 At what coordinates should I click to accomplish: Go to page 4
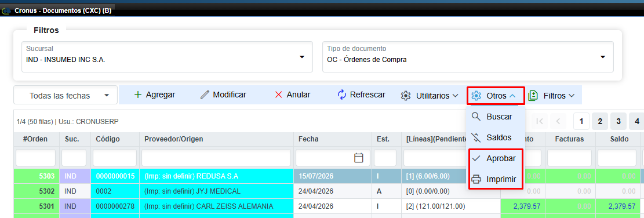pyautogui.click(x=636, y=121)
